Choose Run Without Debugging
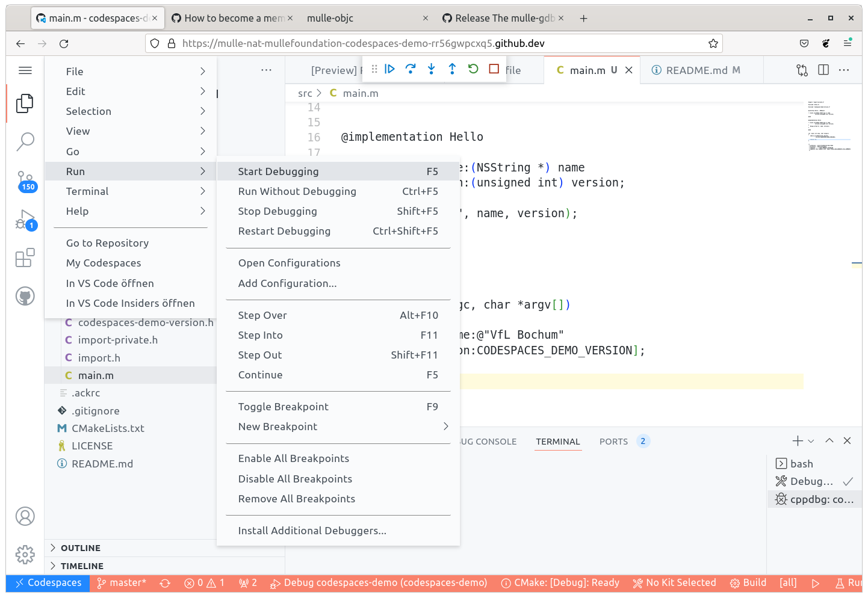Screen dimensions: 868x598 tap(338, 191)
